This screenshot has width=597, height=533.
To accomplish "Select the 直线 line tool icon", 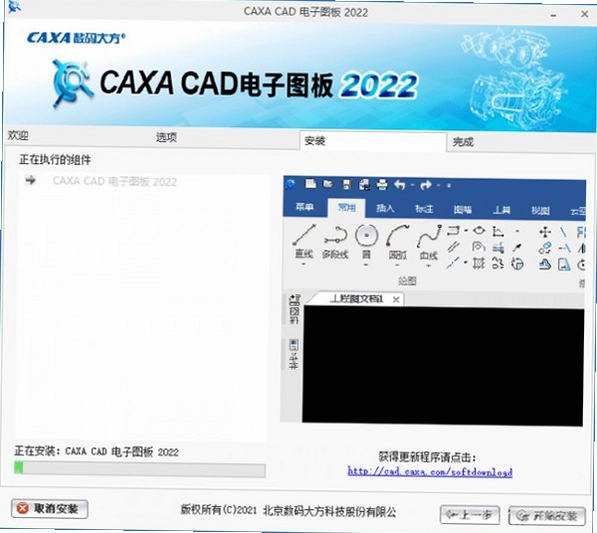I will [304, 235].
